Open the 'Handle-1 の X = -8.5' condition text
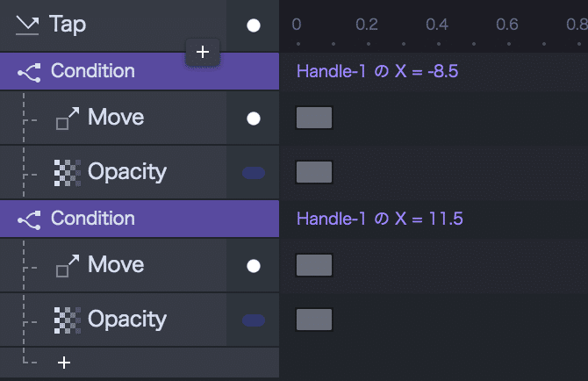Viewport: 588px width, 381px height. tap(377, 71)
